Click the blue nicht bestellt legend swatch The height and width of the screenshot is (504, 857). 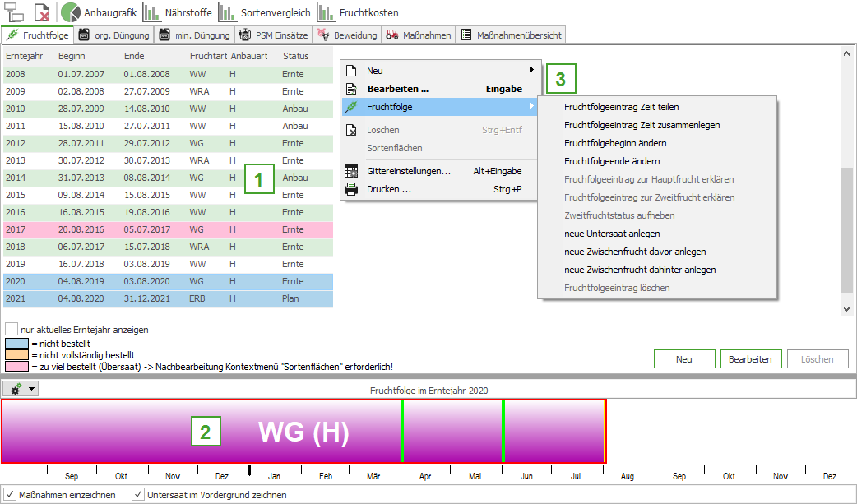(x=16, y=343)
